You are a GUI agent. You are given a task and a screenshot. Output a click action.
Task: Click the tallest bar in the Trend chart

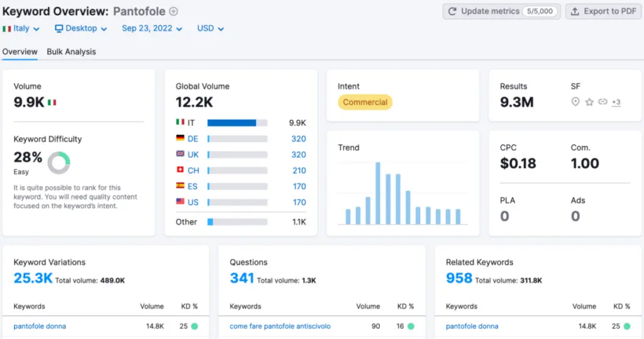tap(378, 193)
